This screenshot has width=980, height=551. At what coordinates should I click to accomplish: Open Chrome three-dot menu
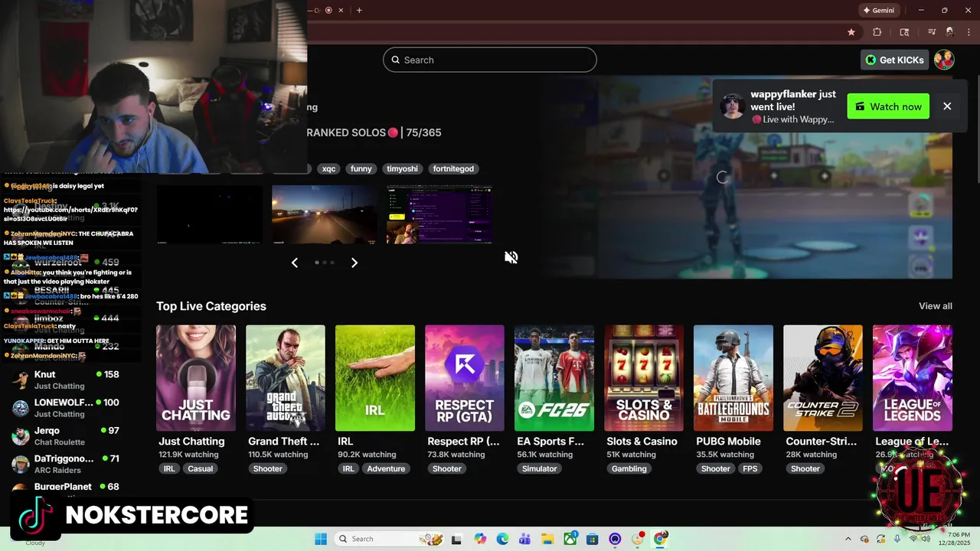(970, 32)
